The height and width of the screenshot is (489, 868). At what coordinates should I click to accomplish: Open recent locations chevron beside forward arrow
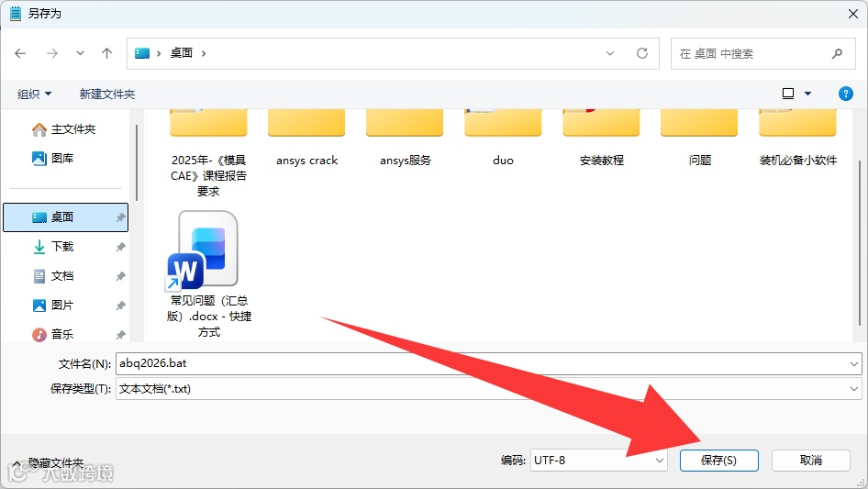pyautogui.click(x=80, y=53)
